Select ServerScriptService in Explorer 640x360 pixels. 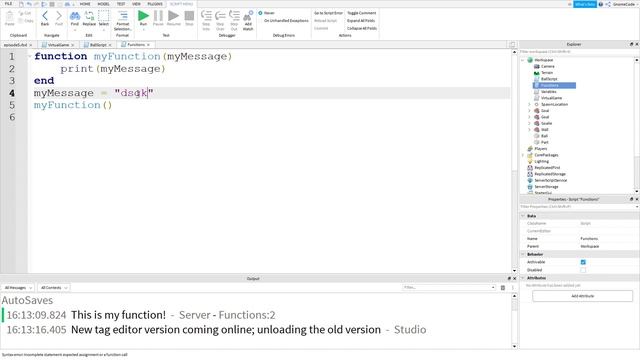click(x=550, y=180)
